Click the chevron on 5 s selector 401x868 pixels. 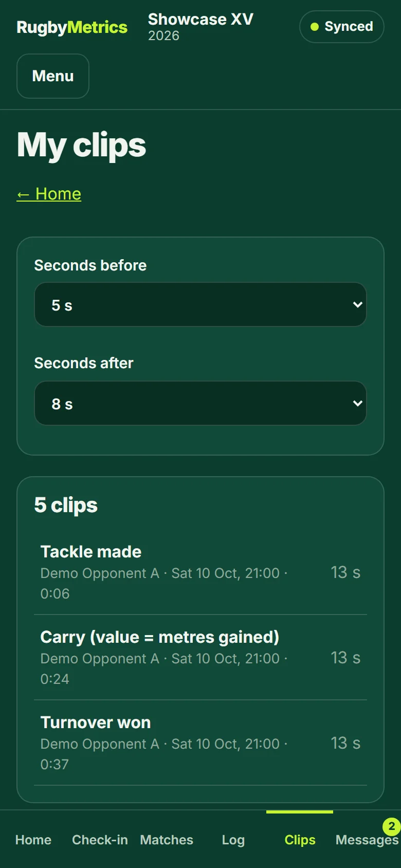pos(358,304)
